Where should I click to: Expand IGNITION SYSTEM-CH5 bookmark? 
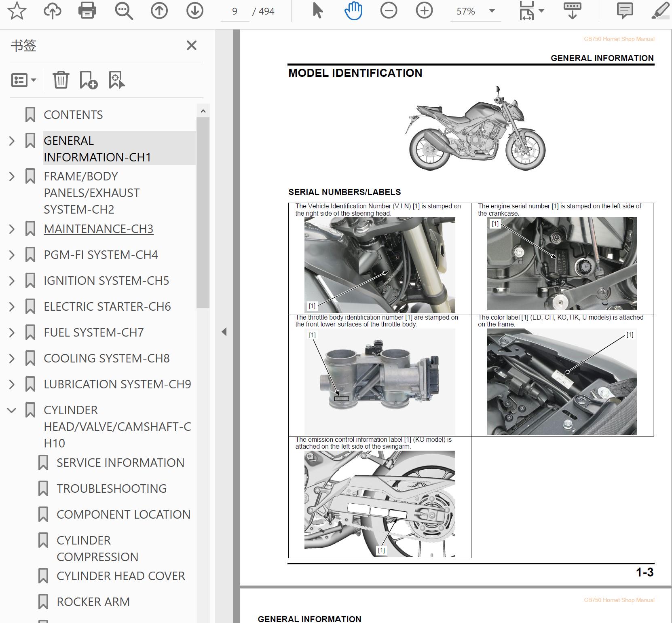[12, 281]
